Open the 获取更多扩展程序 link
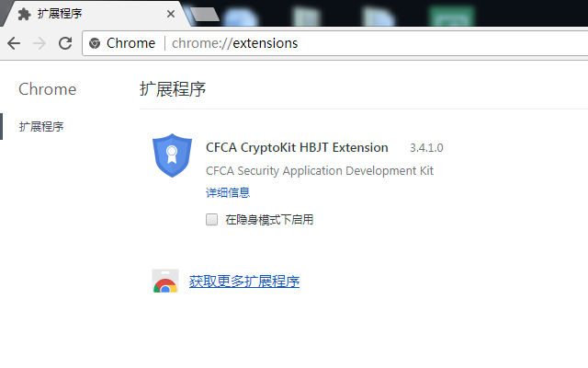The image size is (588, 368). point(244,282)
